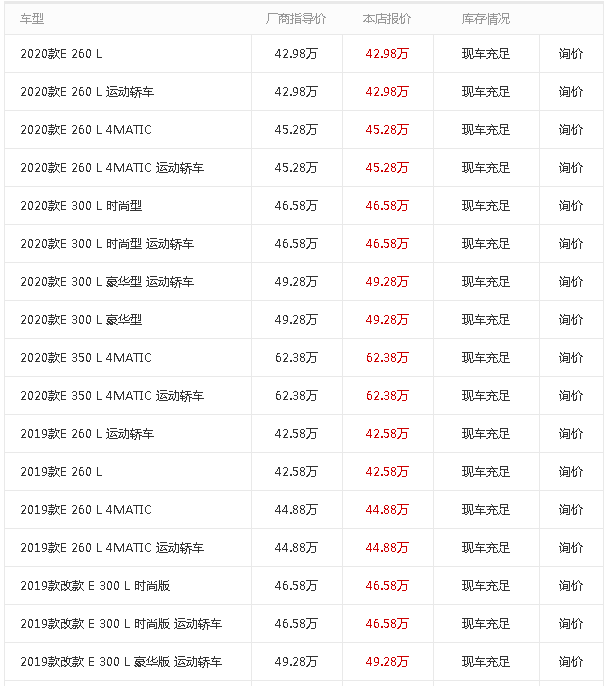Open model 2019款改款 E 300 L 时尚版 运动轿车
The width and height of the screenshot is (613, 686).
[121, 624]
